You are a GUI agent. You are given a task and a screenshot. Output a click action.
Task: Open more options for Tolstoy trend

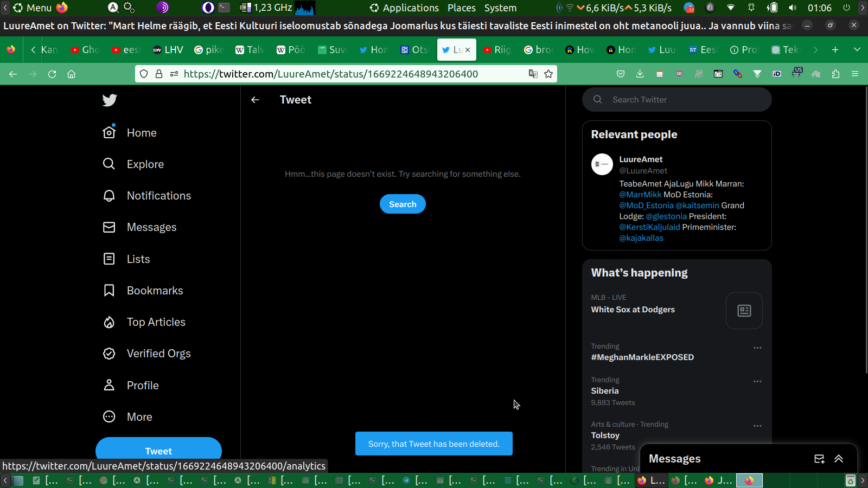[757, 426]
